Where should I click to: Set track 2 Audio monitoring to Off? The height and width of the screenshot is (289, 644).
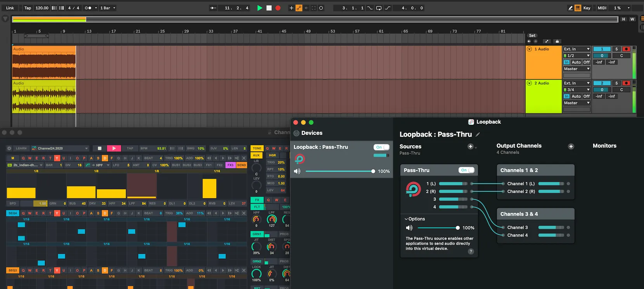point(587,96)
